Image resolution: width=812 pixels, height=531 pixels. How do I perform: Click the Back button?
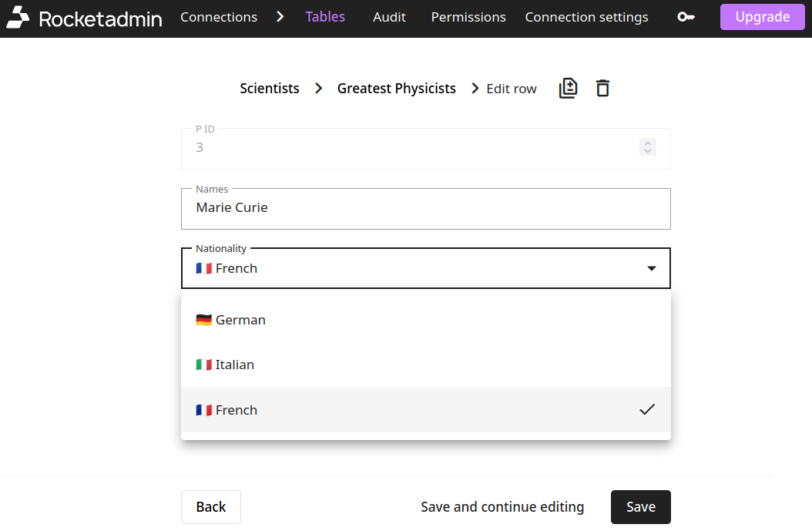click(211, 506)
